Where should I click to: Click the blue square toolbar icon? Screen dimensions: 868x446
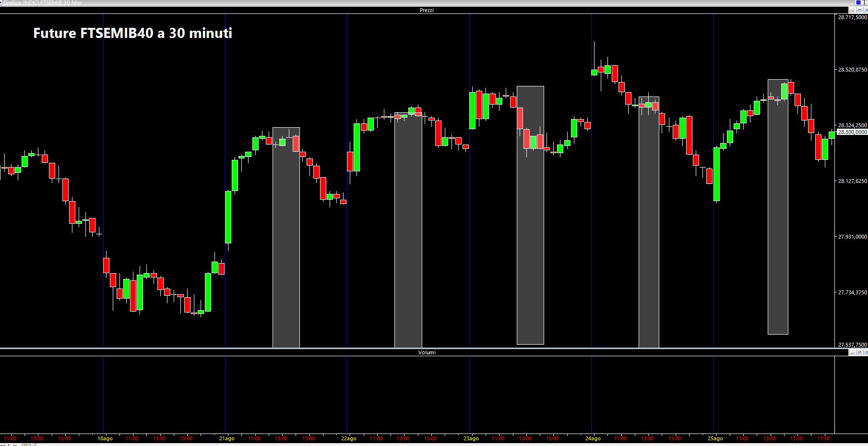858,3
